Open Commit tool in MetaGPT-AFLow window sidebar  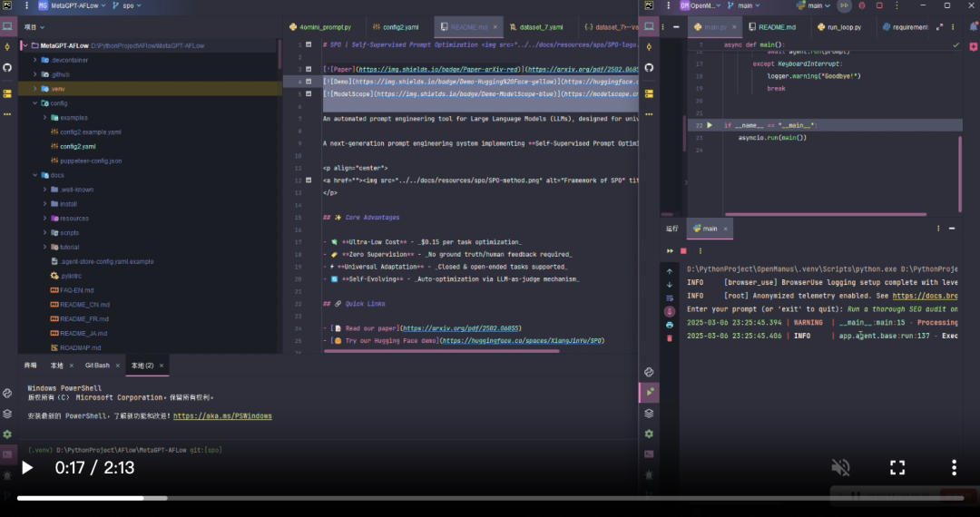click(x=7, y=47)
